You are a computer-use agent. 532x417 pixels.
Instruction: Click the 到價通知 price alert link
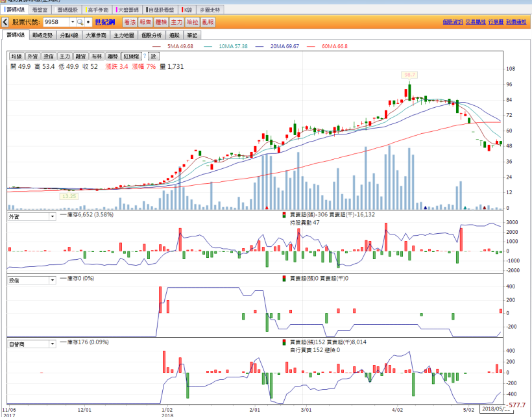pos(516,23)
